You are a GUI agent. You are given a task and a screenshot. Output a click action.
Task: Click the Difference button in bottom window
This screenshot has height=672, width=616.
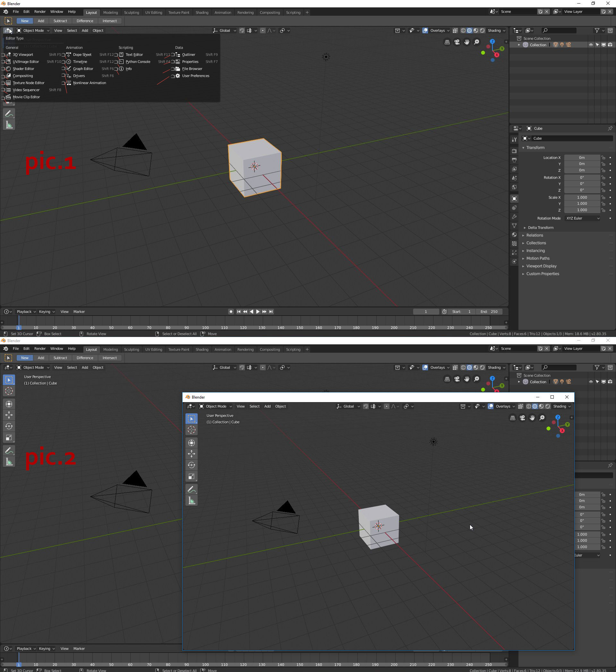85,358
